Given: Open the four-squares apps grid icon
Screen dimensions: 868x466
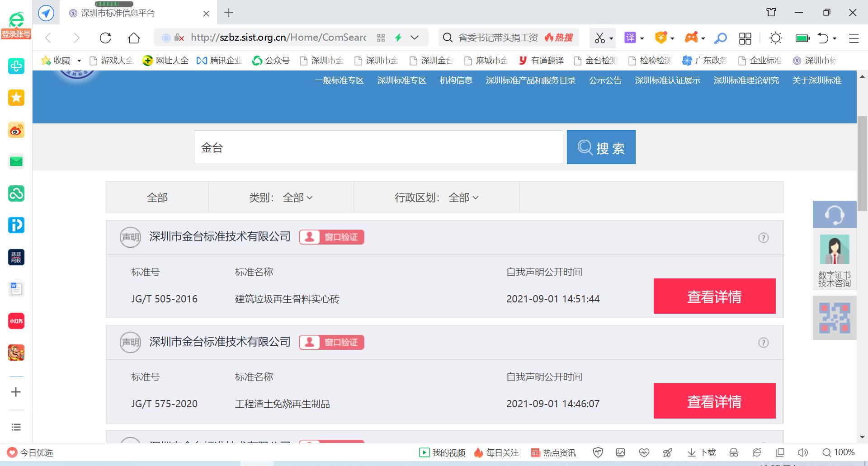Looking at the screenshot, I should pyautogui.click(x=745, y=38).
